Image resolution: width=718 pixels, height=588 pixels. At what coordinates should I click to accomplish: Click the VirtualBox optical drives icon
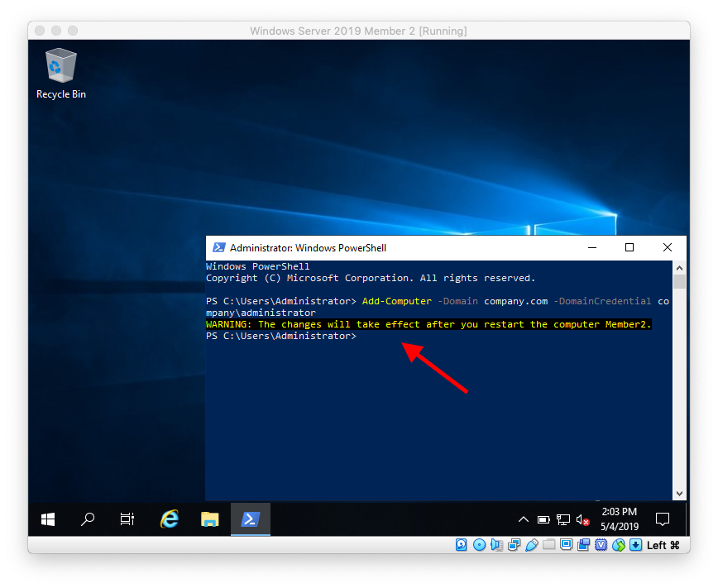[480, 544]
